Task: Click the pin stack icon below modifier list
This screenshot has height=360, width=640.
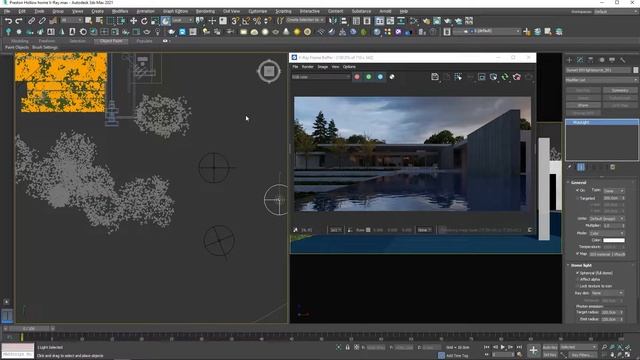Action: (x=570, y=167)
